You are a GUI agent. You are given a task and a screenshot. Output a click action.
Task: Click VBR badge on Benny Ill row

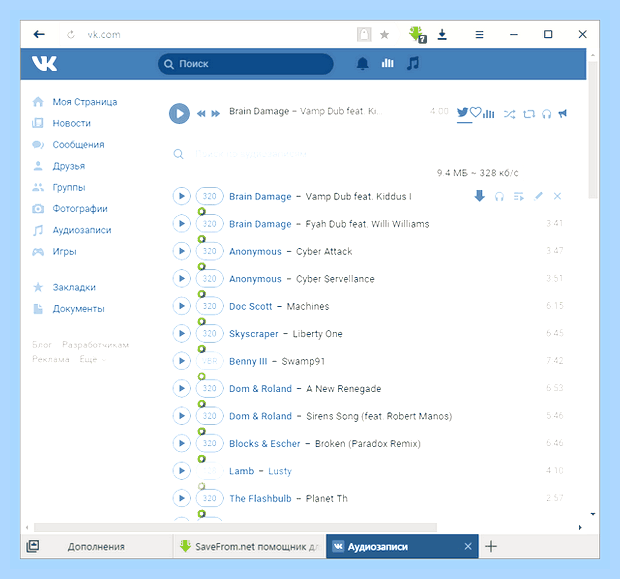pos(210,361)
